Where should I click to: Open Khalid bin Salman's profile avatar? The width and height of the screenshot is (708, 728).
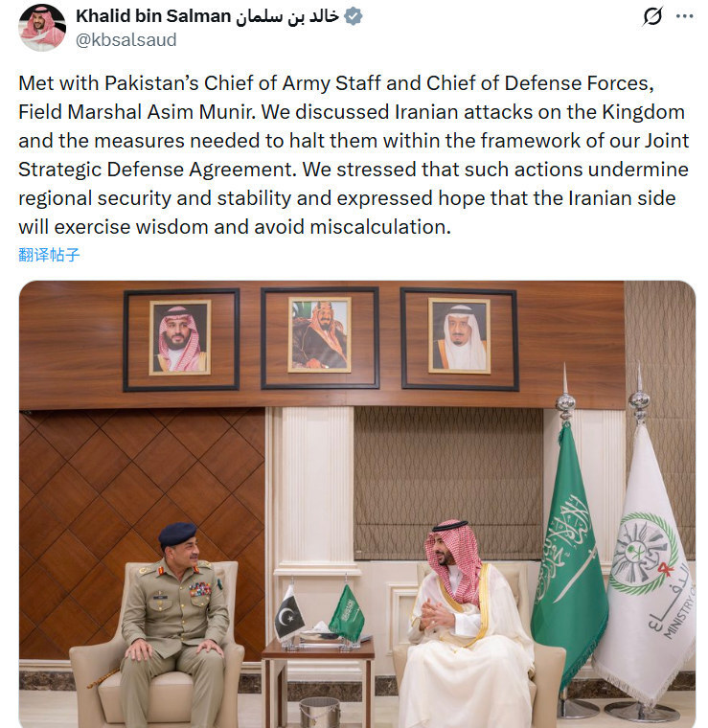(x=42, y=27)
